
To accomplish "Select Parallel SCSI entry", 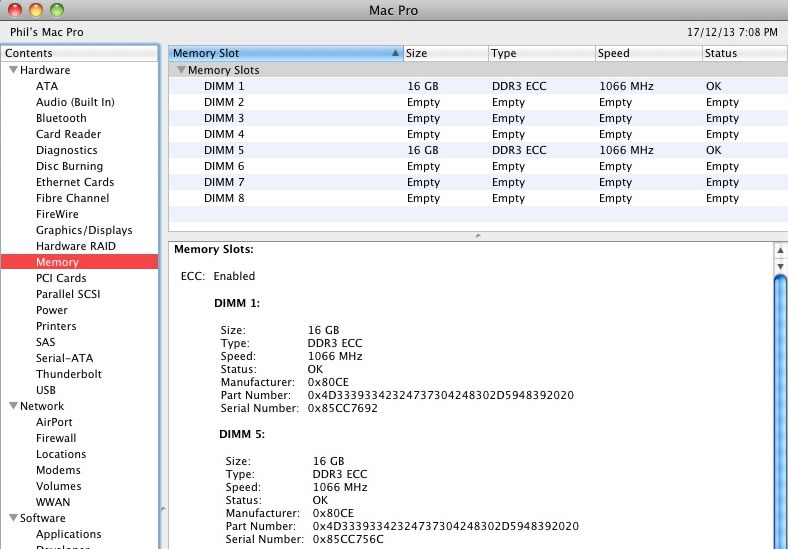I will [x=68, y=294].
